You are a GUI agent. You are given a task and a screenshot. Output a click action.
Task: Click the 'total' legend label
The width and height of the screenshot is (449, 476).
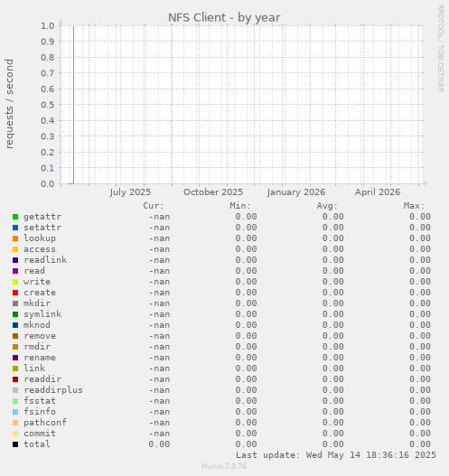point(37,444)
